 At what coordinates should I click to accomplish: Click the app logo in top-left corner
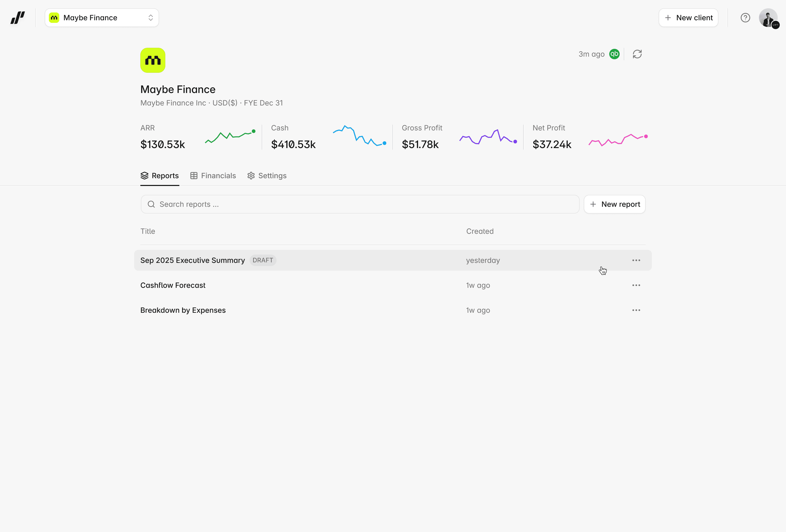(x=18, y=18)
